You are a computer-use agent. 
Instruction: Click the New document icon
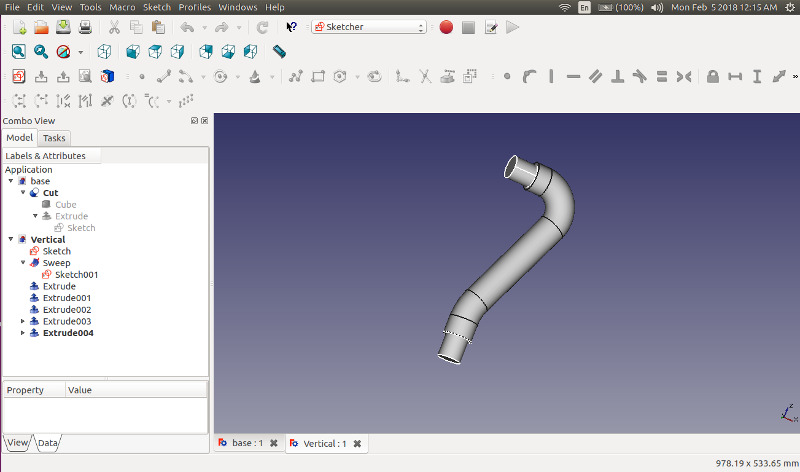[x=19, y=27]
